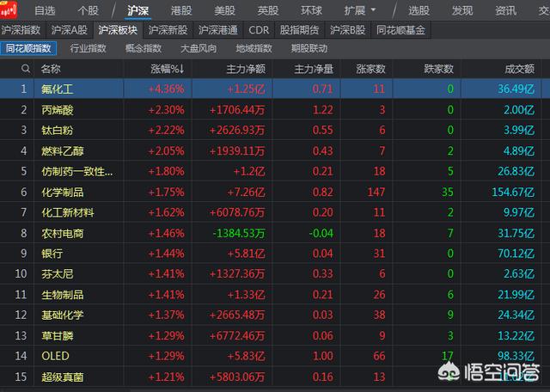Select the 概念指数 filter
Viewport: 550px width, 392px height.
(144, 48)
